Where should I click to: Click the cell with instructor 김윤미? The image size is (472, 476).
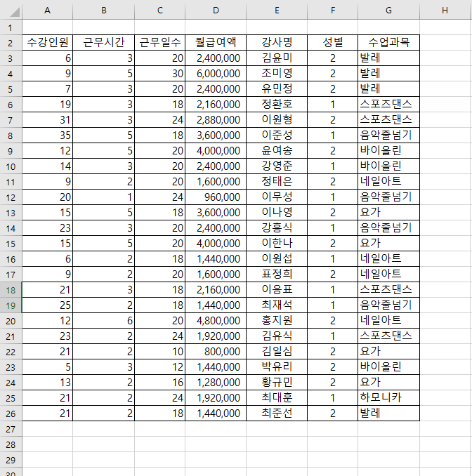(277, 58)
